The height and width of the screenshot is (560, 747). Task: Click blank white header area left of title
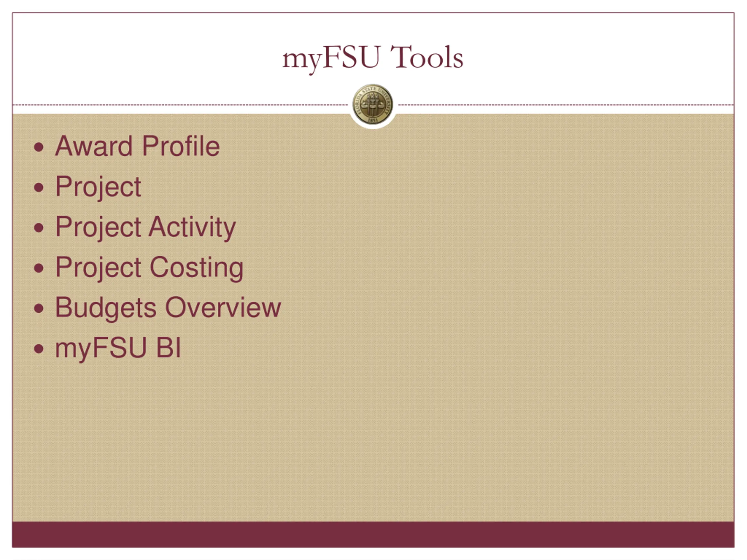coord(145,57)
